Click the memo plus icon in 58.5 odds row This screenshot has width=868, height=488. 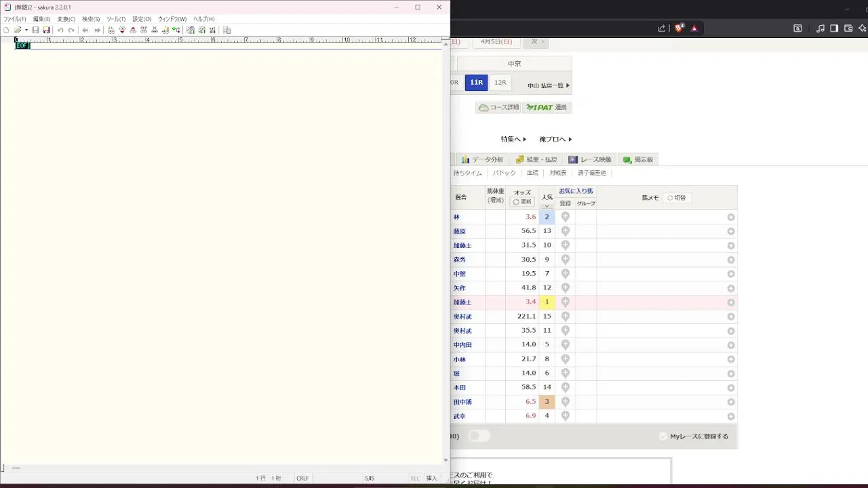pos(731,388)
